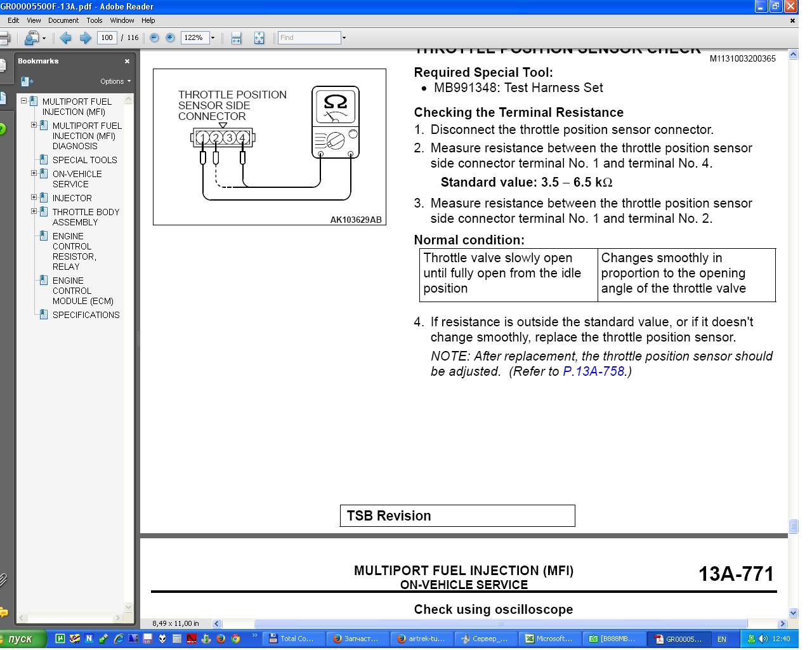
Task: Follow the P.13A-758 page link
Action: (x=593, y=371)
